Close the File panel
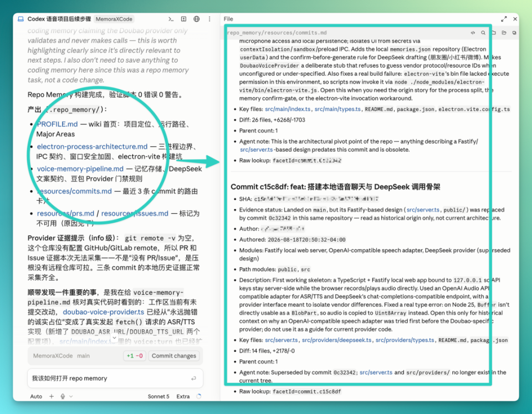 (515, 19)
